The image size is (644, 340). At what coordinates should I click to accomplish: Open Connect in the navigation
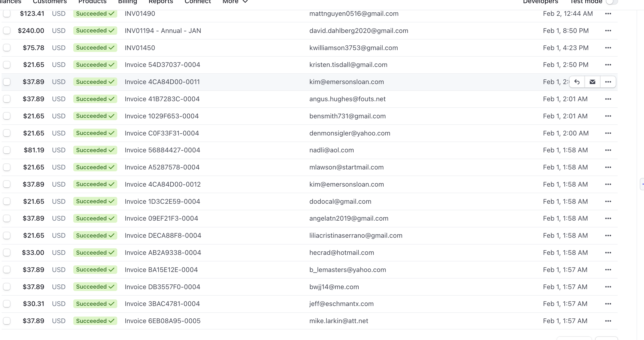[198, 2]
